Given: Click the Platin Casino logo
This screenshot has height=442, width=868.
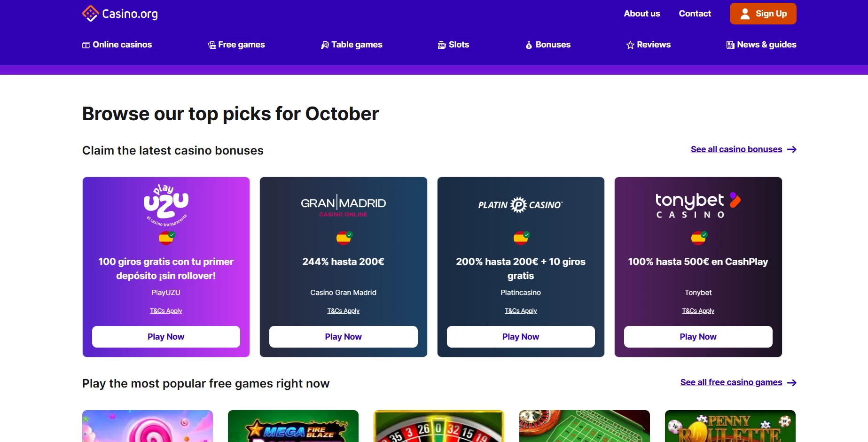Looking at the screenshot, I should (521, 205).
